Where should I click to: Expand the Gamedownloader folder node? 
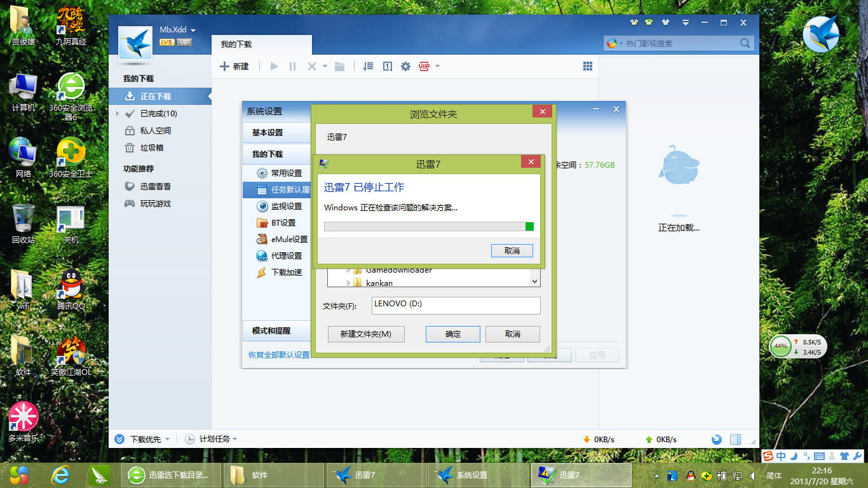[349, 270]
